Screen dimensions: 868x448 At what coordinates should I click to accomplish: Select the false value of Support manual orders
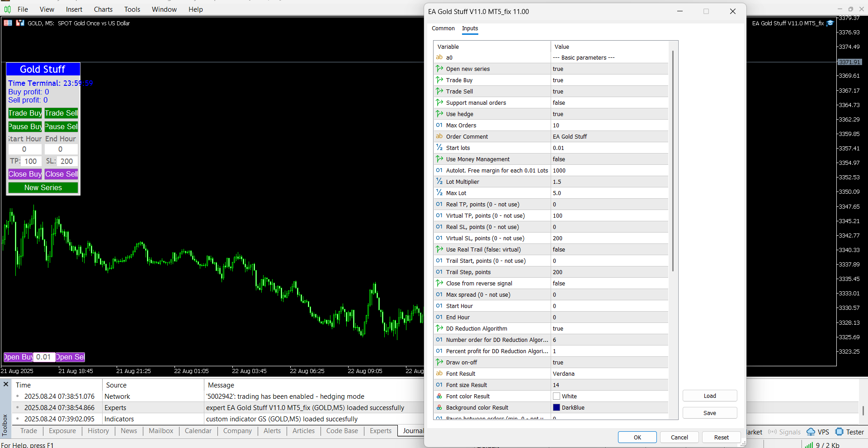[609, 103]
